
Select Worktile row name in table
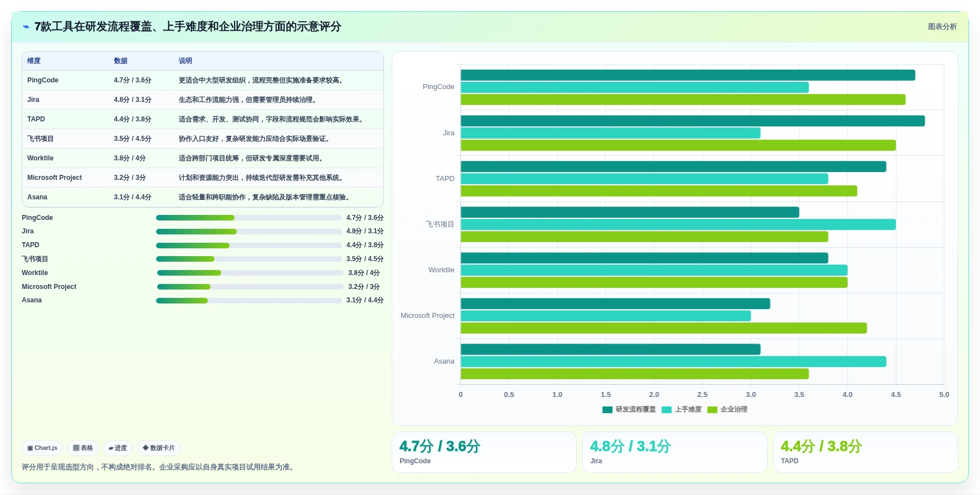pyautogui.click(x=41, y=158)
